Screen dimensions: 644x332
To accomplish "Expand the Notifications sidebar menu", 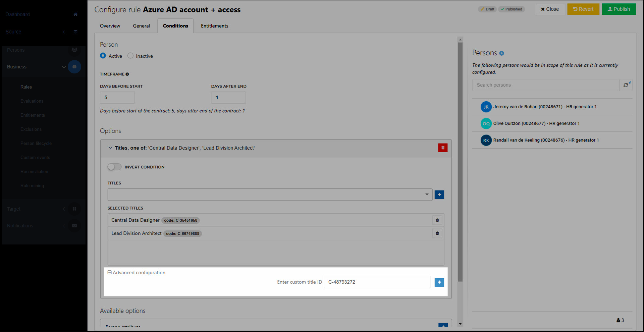I will (64, 226).
